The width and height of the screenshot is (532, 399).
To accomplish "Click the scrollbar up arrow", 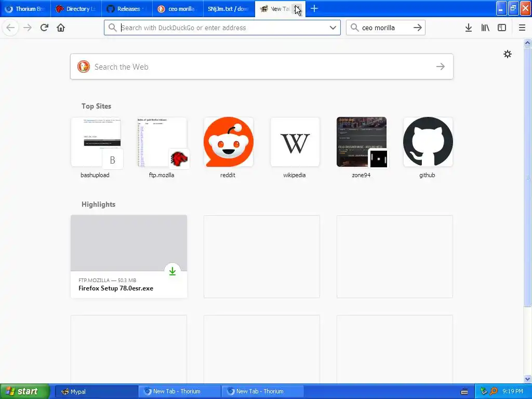I will coord(528,43).
